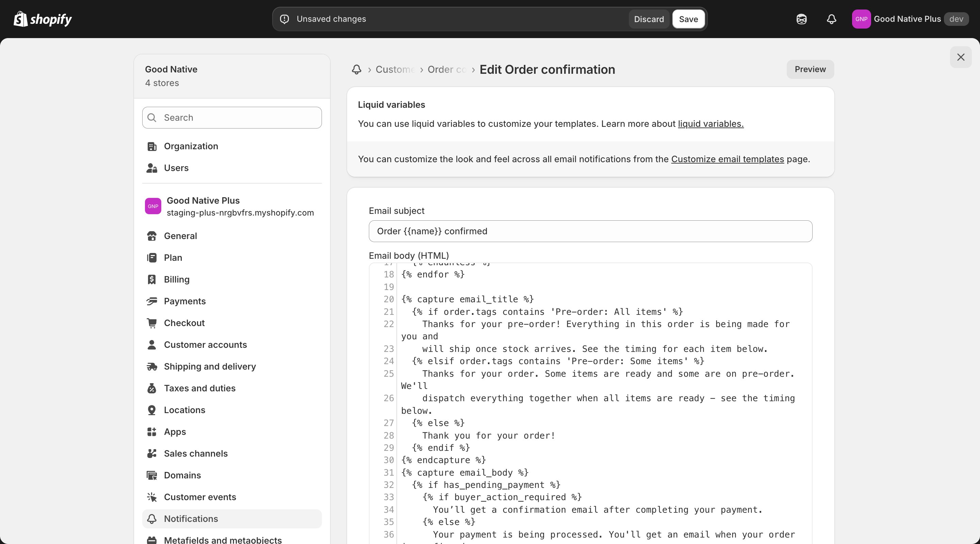The image size is (980, 544).
Task: Click the Taxes and duties icon
Action: click(152, 388)
